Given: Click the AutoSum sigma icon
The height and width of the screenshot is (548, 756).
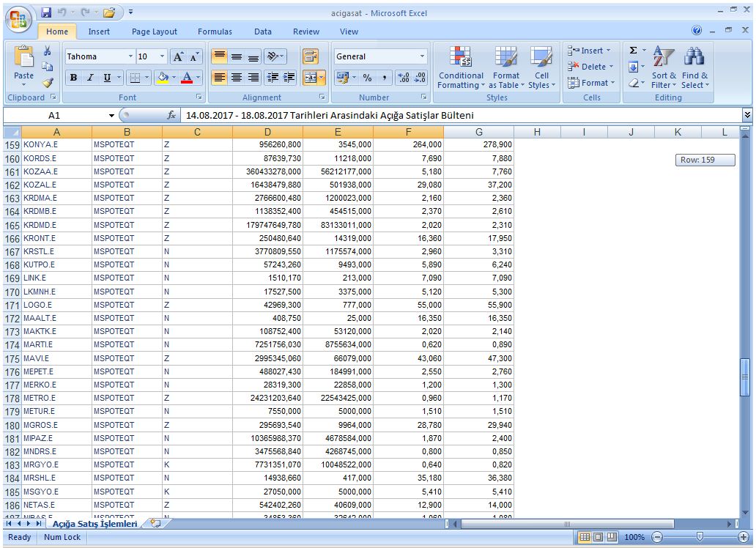Looking at the screenshot, I should tap(634, 50).
